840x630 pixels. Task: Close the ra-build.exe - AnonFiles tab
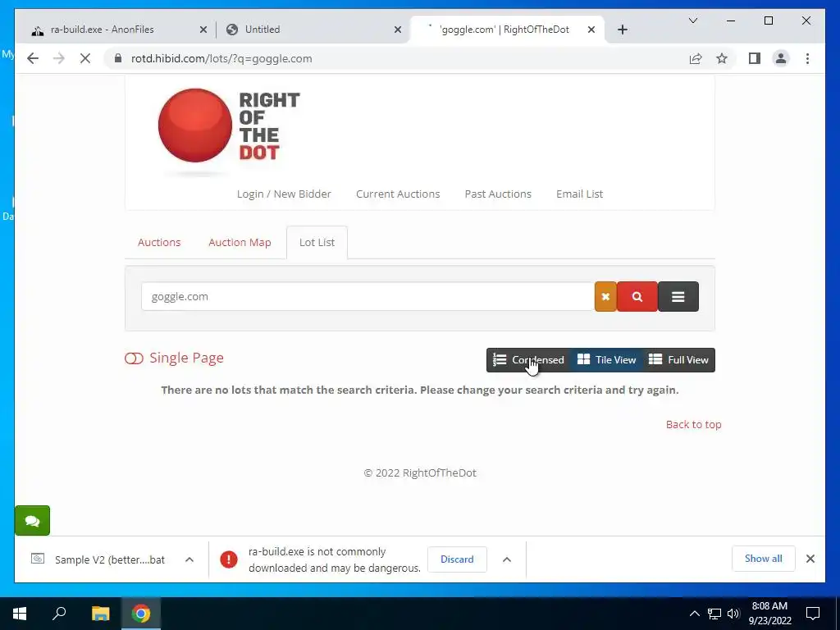203,30
